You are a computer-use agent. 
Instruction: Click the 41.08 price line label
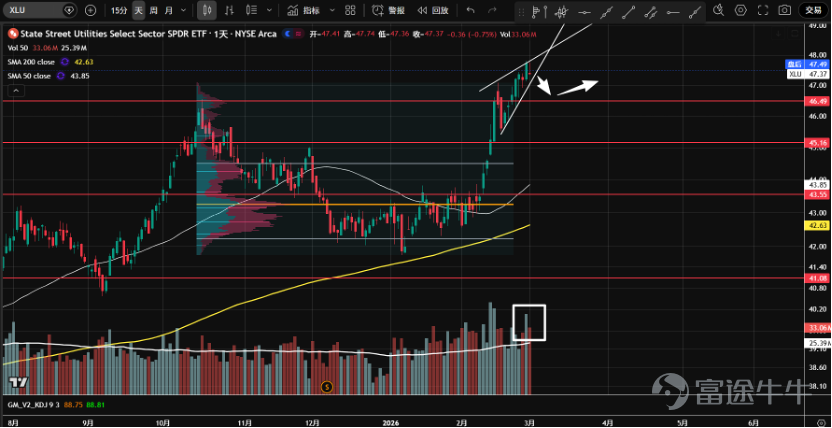pyautogui.click(x=816, y=277)
